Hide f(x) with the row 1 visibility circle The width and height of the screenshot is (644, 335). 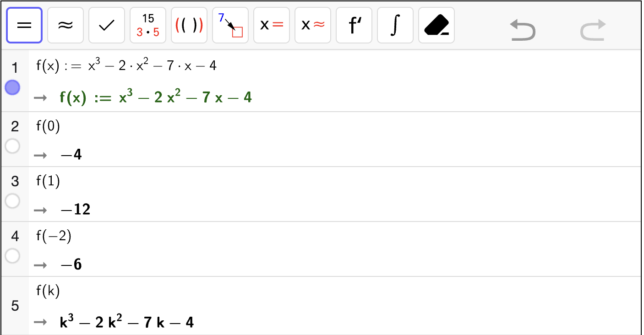[12, 87]
